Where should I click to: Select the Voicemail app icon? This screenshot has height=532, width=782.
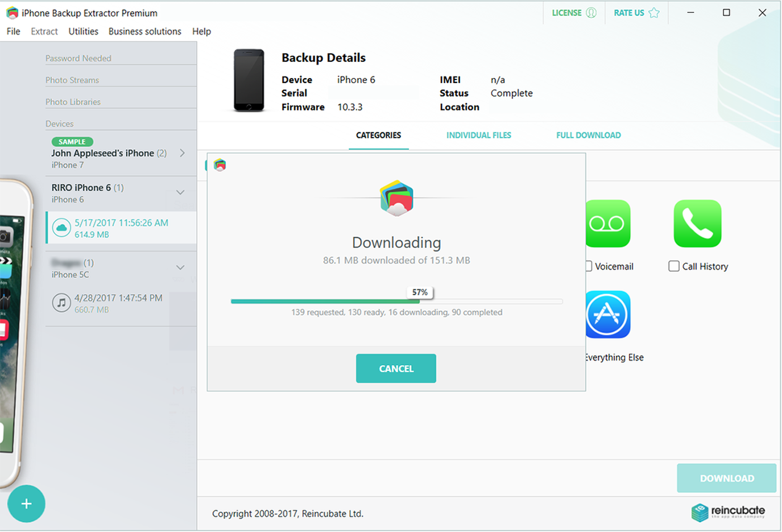pos(608,223)
